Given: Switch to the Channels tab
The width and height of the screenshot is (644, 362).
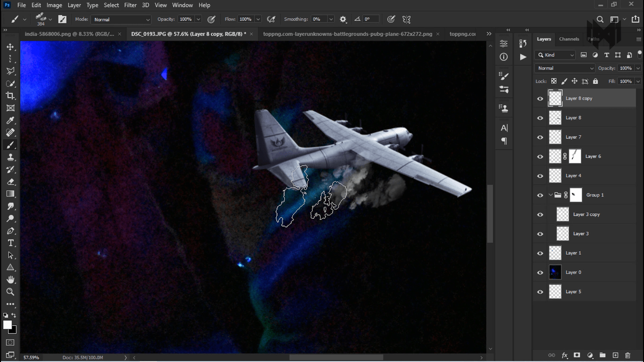Looking at the screenshot, I should click(569, 39).
